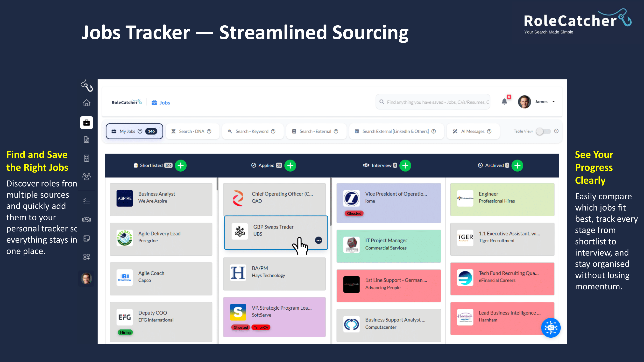Open the Lead Business Intelligence Harnham card
This screenshot has width=644, height=362.
(502, 319)
